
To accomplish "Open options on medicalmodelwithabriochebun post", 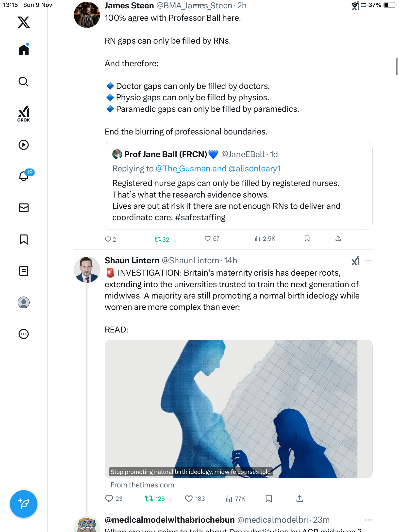I will click(x=368, y=520).
